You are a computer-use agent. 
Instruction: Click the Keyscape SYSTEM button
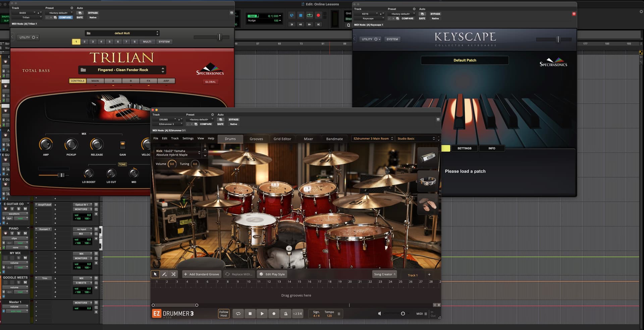point(392,39)
